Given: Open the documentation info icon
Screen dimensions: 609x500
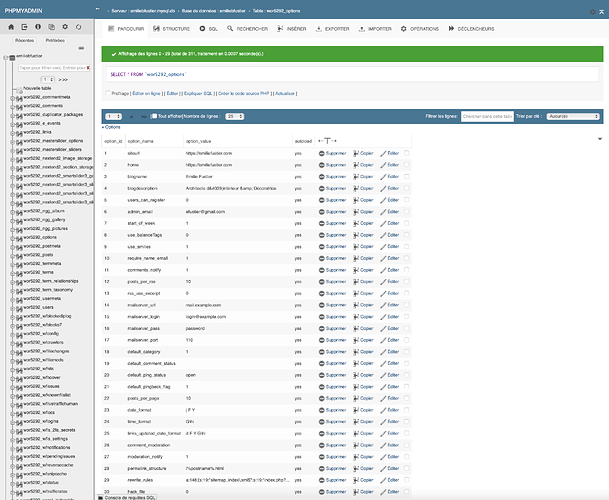Looking at the screenshot, I should point(38,27).
